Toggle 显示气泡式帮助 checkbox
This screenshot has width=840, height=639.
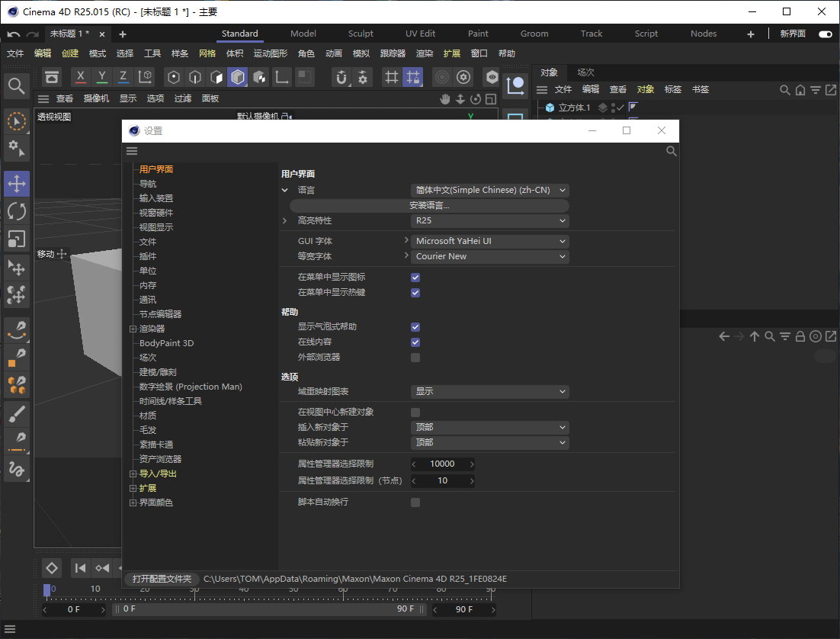415,327
